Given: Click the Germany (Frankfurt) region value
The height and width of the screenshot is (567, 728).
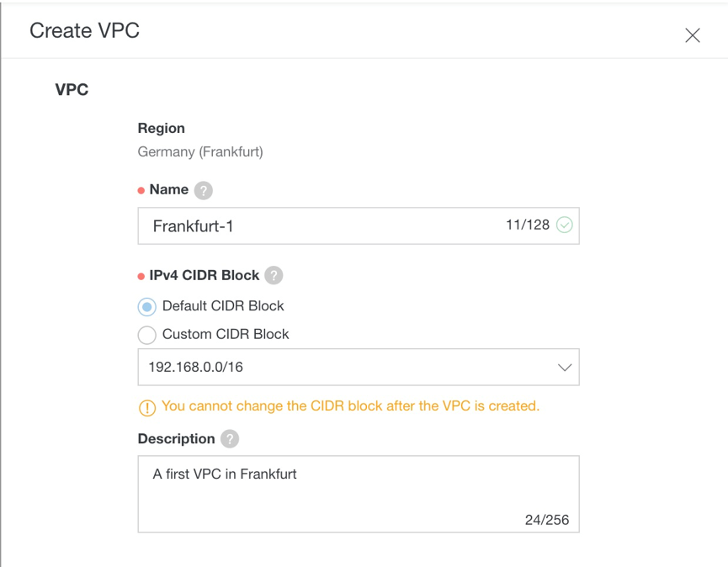Looking at the screenshot, I should 200,152.
